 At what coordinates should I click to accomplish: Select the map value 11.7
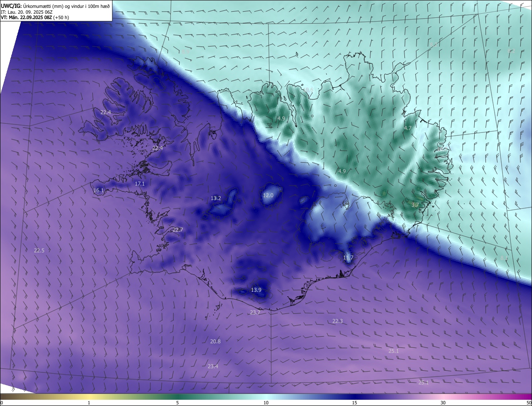[x=348, y=258]
